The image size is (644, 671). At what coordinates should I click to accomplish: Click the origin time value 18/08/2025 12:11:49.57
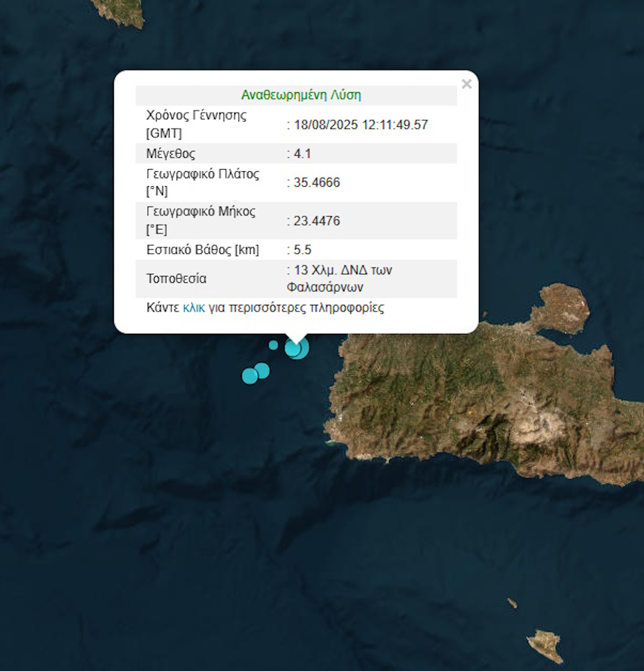pyautogui.click(x=361, y=125)
